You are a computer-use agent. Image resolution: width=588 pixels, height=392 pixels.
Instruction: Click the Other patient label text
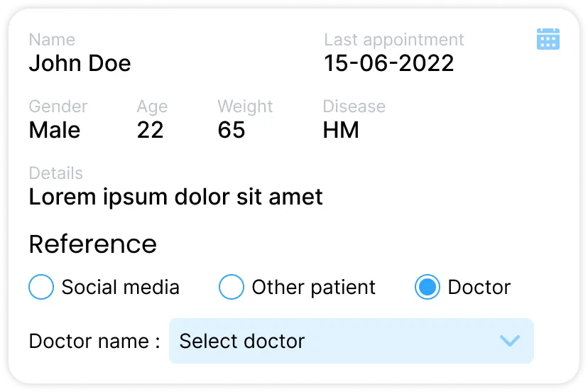point(313,288)
